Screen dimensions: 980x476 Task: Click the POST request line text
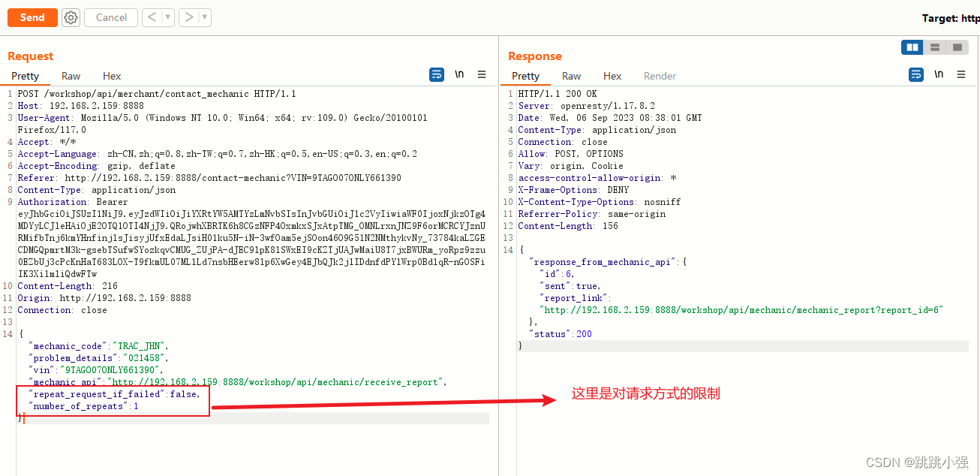(x=157, y=94)
